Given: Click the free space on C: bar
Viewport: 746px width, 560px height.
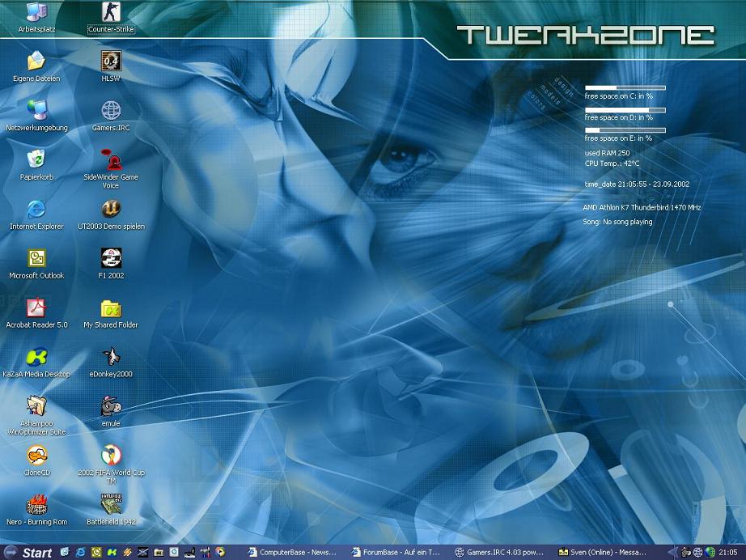Looking at the screenshot, I should point(625,87).
